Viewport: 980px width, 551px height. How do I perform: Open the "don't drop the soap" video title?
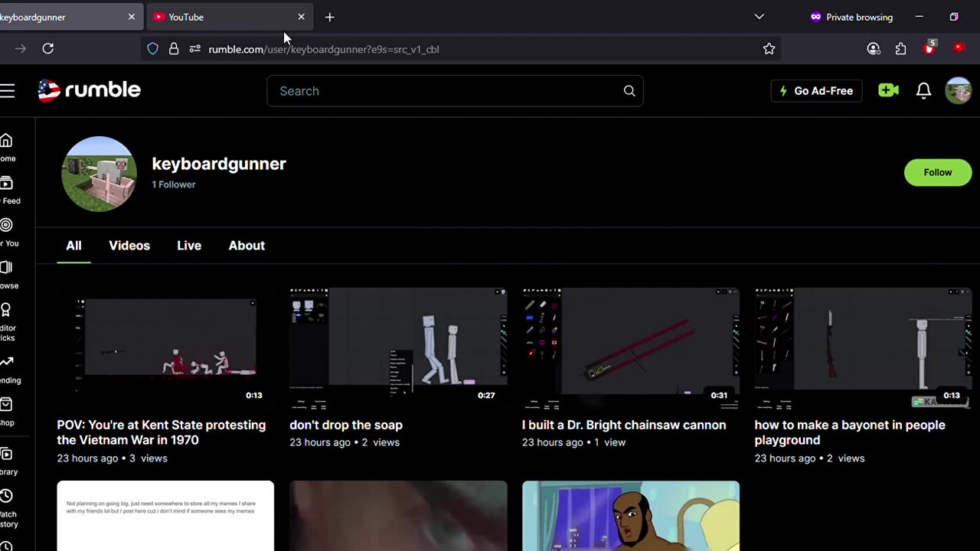(x=346, y=425)
